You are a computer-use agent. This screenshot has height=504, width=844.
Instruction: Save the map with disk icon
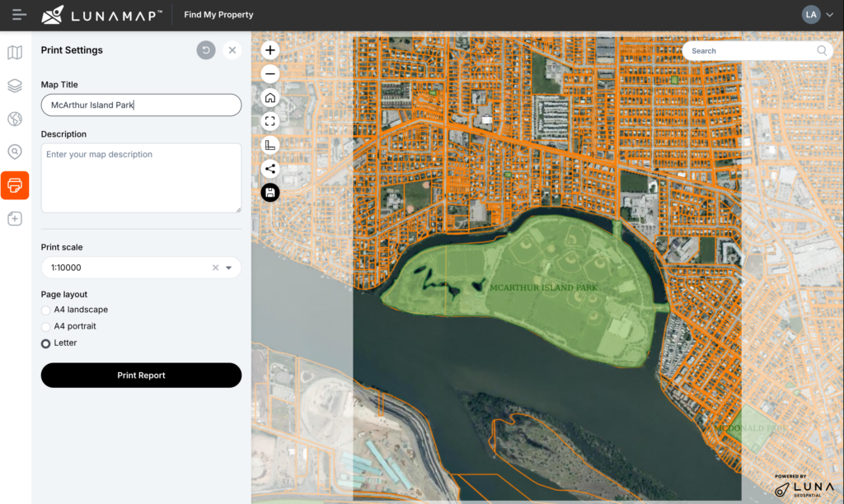coord(270,193)
